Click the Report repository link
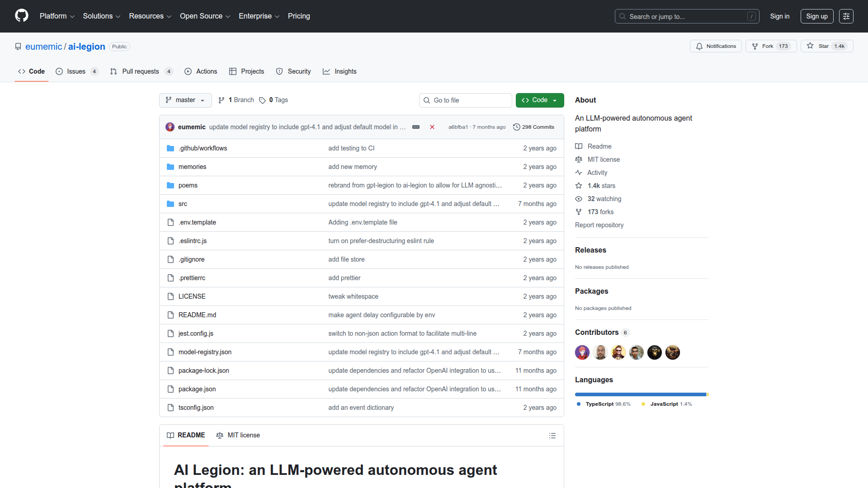 [599, 225]
